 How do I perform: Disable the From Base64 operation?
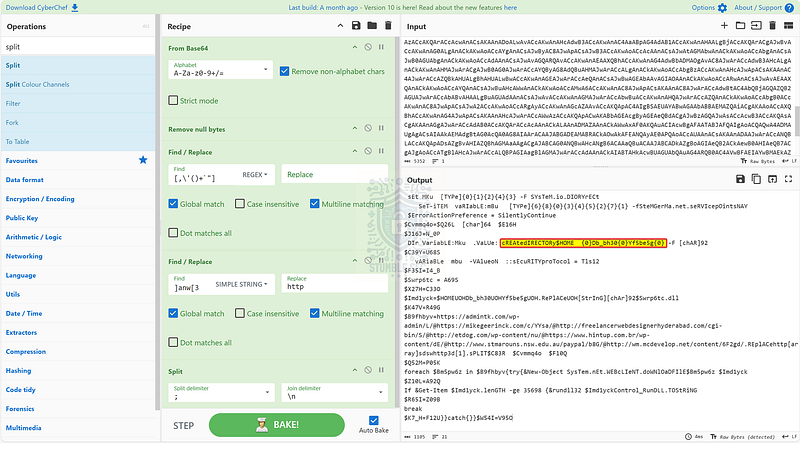tap(368, 47)
